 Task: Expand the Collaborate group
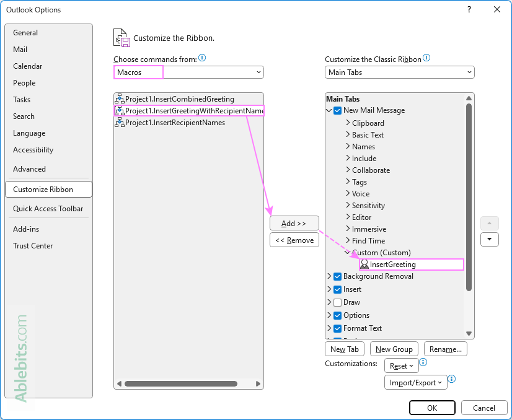(348, 170)
